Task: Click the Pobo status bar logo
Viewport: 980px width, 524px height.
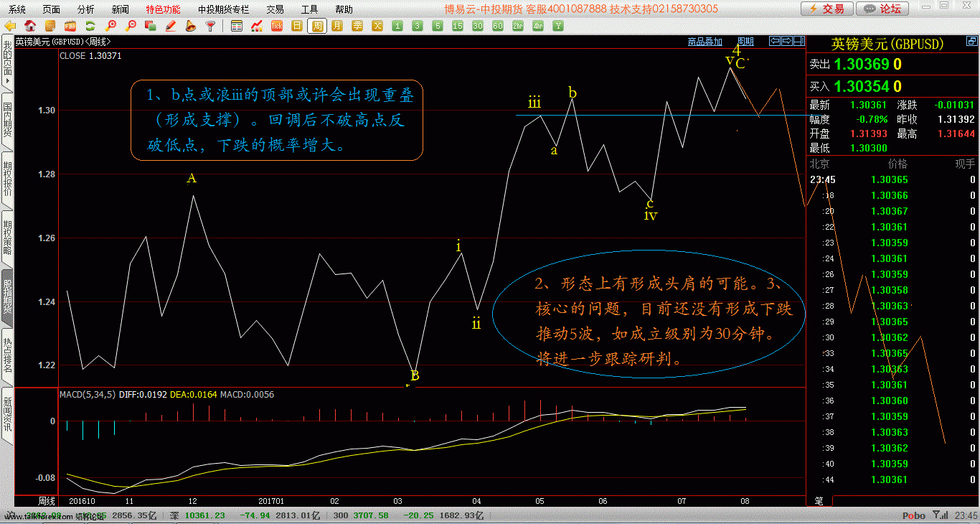Action: (913, 515)
